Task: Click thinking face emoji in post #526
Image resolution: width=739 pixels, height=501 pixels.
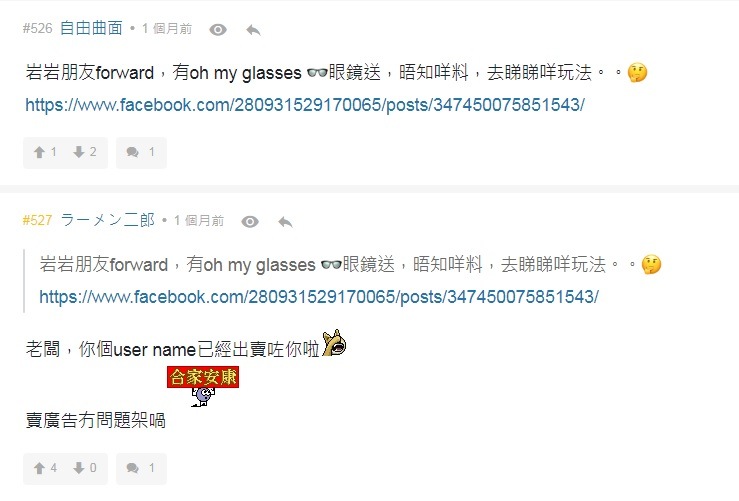Action: tap(637, 73)
